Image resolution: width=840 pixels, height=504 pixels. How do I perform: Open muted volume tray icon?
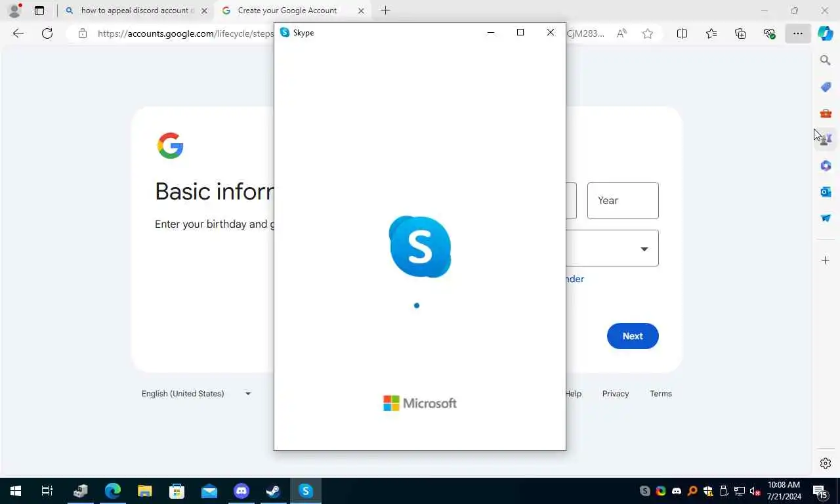tap(755, 491)
